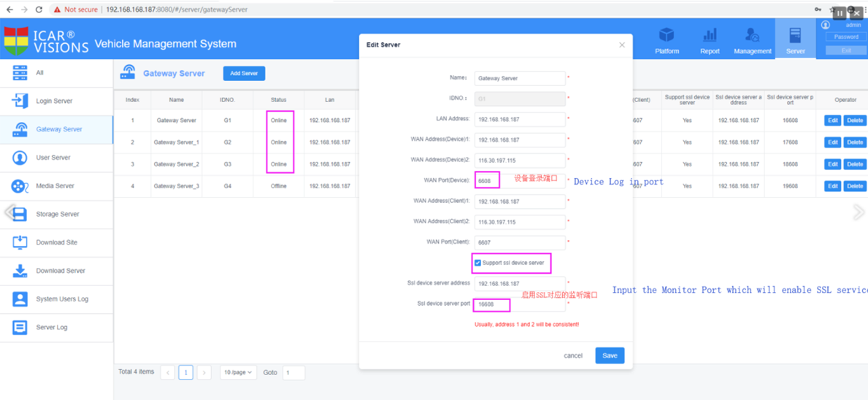868x400 pixels.
Task: Select the Download Site monitor icon
Action: (20, 242)
